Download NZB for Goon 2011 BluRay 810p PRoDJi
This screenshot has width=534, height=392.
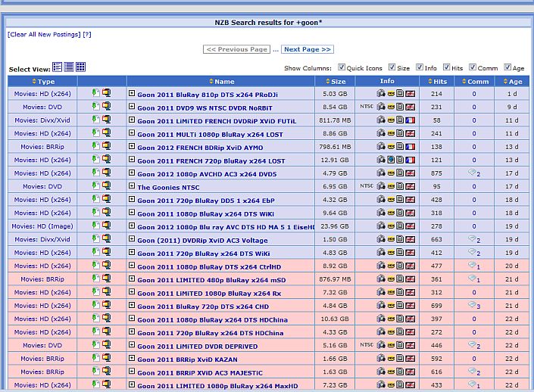[x=95, y=93]
